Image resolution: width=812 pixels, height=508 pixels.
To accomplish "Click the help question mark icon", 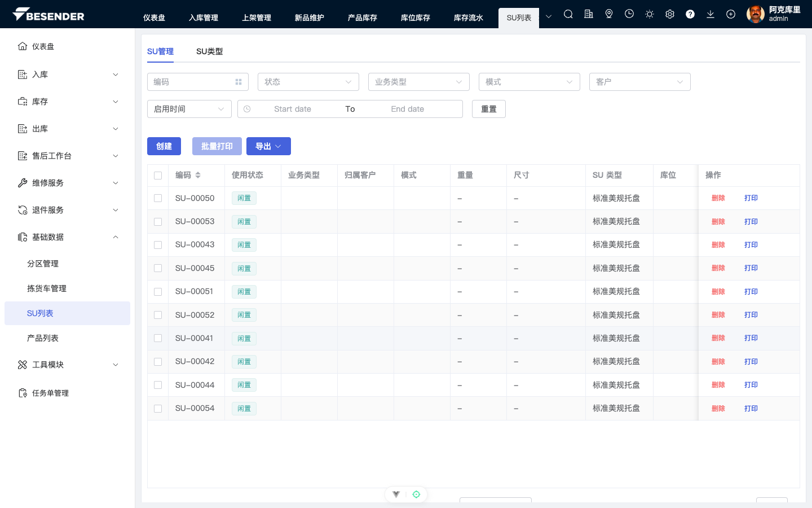I will tap(690, 14).
